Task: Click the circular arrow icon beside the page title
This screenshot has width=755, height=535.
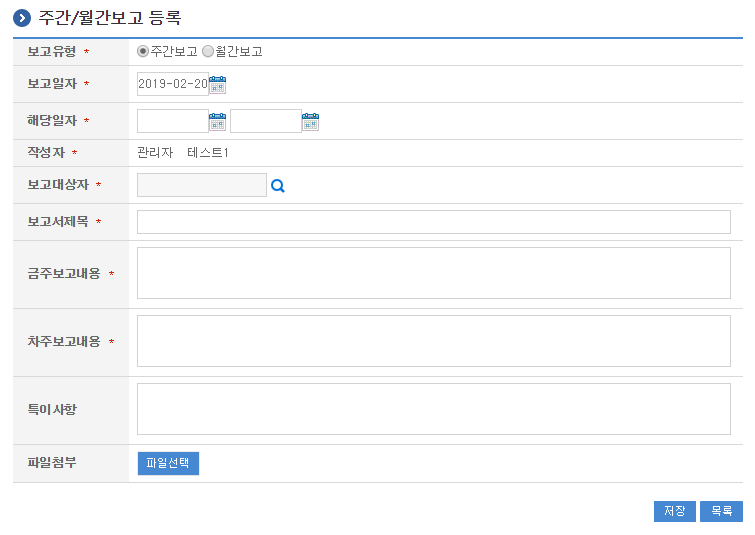Action: coord(21,18)
